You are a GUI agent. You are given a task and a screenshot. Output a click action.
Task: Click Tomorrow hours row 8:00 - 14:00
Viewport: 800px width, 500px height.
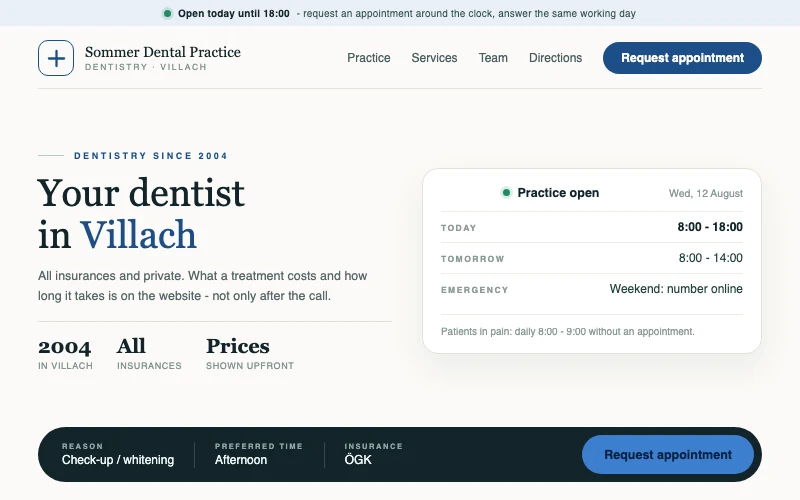(592, 258)
